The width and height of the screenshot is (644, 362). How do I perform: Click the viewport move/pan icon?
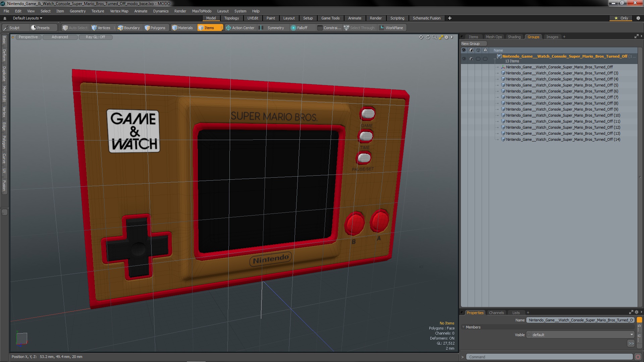click(x=421, y=37)
